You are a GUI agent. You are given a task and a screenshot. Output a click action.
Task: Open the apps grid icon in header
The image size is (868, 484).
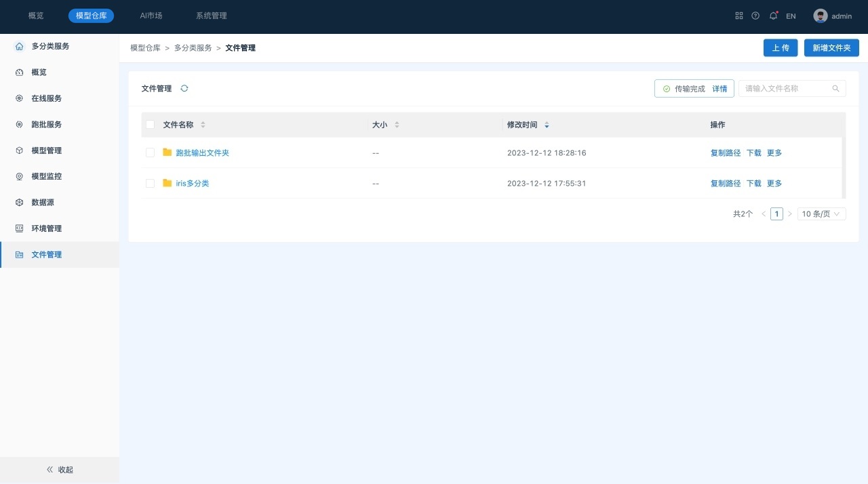[739, 16]
